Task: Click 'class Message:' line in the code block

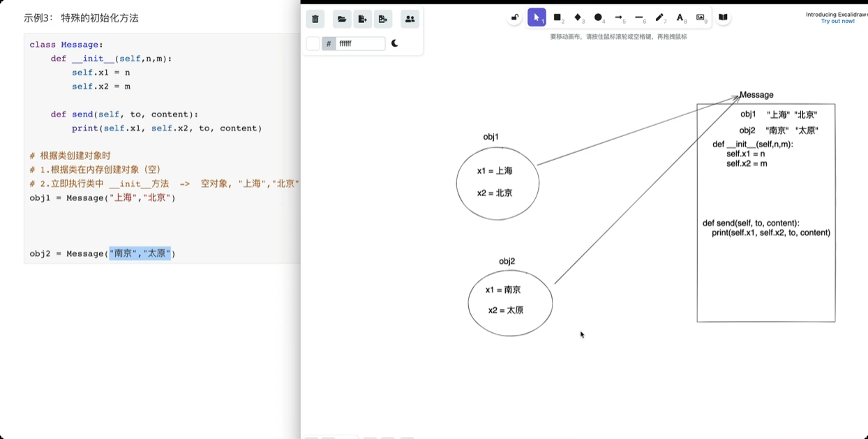Action: (x=66, y=45)
